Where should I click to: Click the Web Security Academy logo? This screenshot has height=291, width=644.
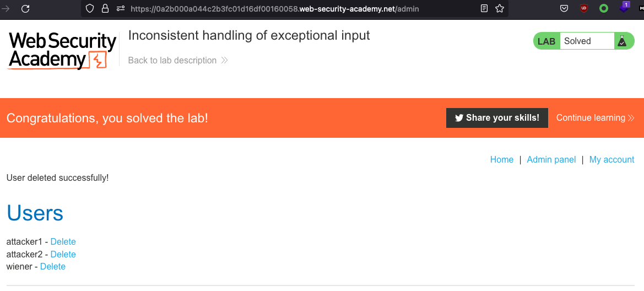click(x=62, y=51)
